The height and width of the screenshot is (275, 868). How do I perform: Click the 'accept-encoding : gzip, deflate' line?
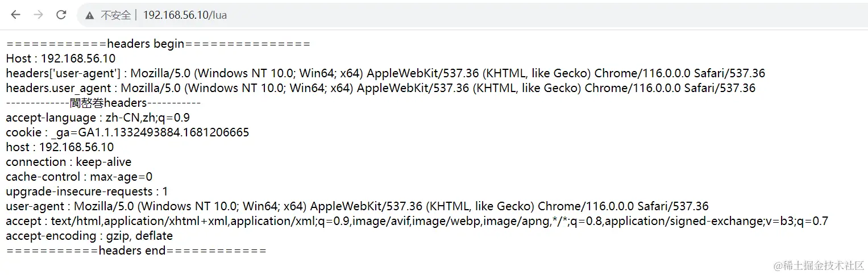pos(89,236)
